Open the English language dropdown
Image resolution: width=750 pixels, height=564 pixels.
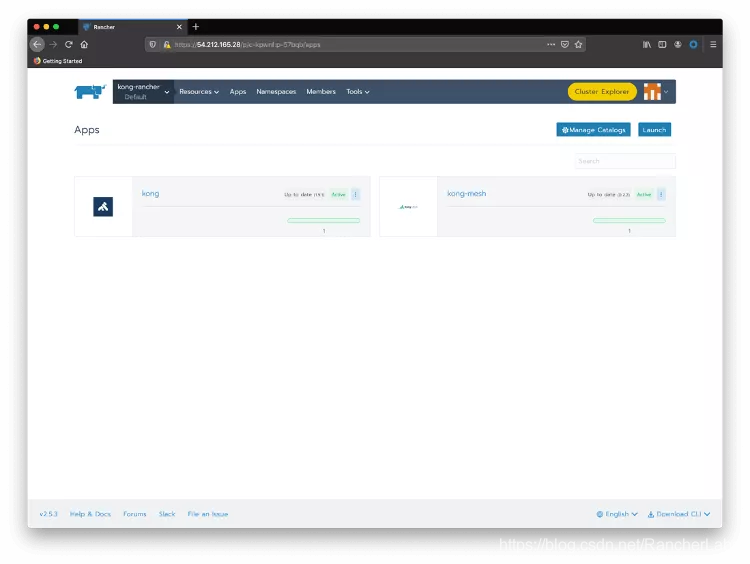pos(617,514)
